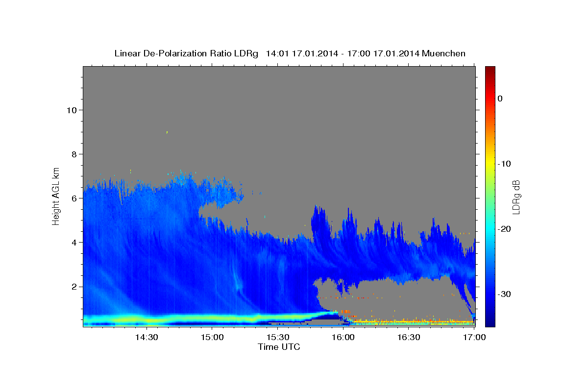Click the plot title "Linear De-Polarization Ratio LDRg"
Viewport: 588px width, 392px height.
[x=186, y=54]
